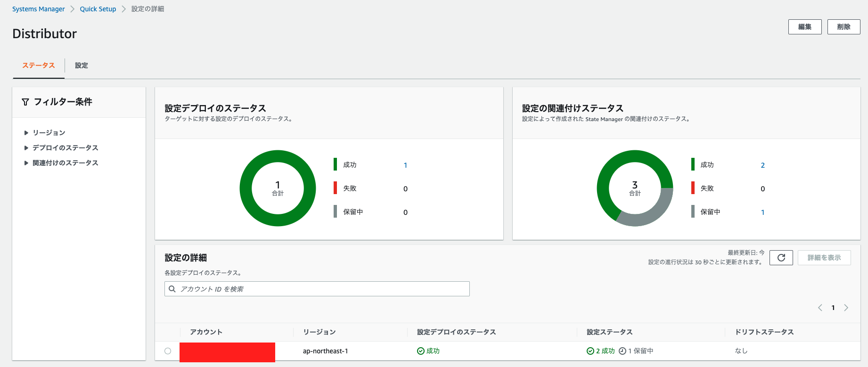Click the 2 成功 check icon
Screen dimensions: 868x367
[x=590, y=351]
